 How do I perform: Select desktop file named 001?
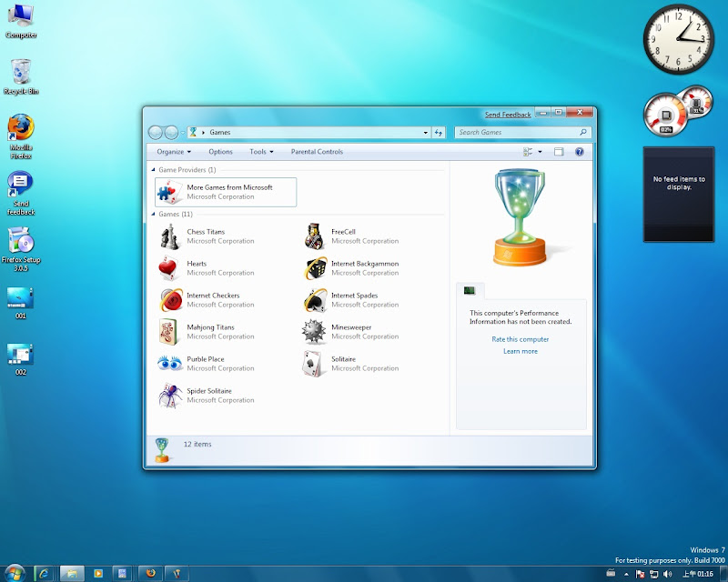pyautogui.click(x=20, y=304)
